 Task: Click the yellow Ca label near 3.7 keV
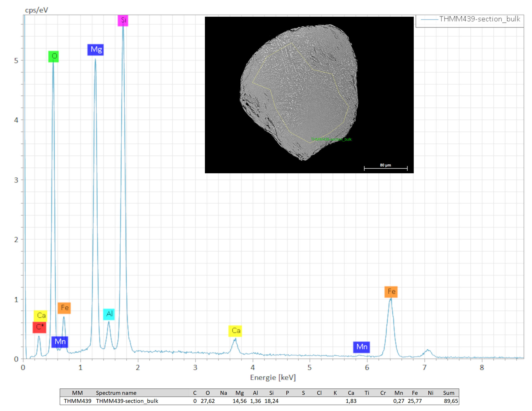pos(235,331)
